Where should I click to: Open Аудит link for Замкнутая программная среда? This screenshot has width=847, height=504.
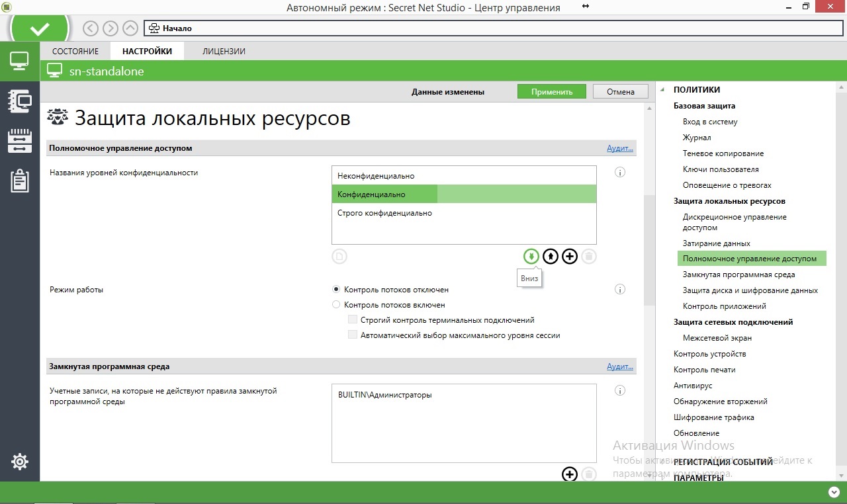[620, 366]
